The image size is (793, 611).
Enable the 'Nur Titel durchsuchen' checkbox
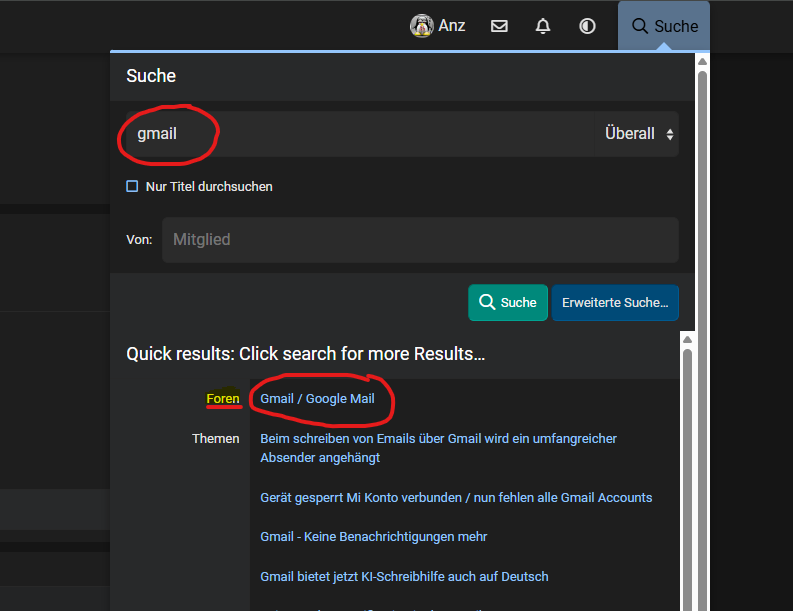[x=132, y=186]
